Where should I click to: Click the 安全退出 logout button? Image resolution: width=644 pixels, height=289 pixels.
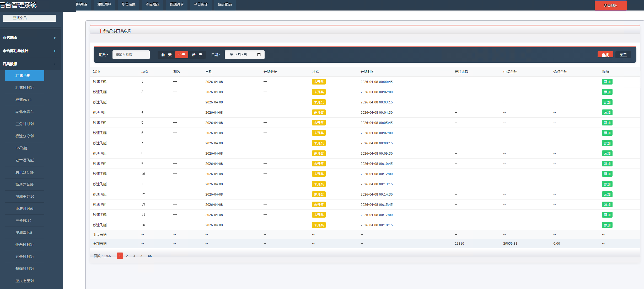pyautogui.click(x=610, y=6)
